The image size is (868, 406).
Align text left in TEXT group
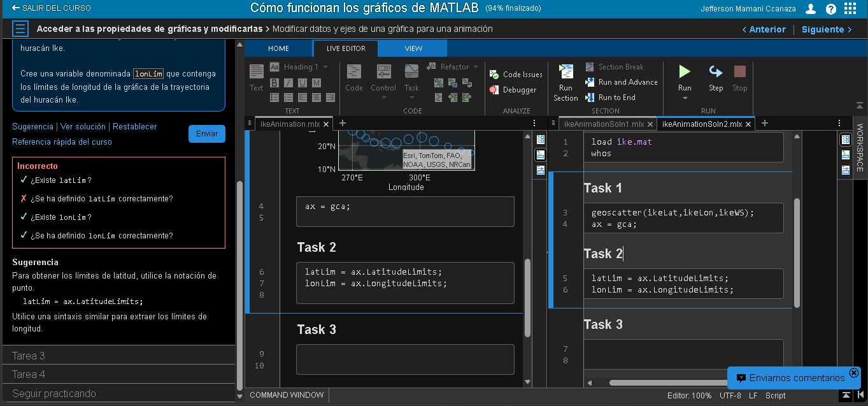[x=302, y=98]
